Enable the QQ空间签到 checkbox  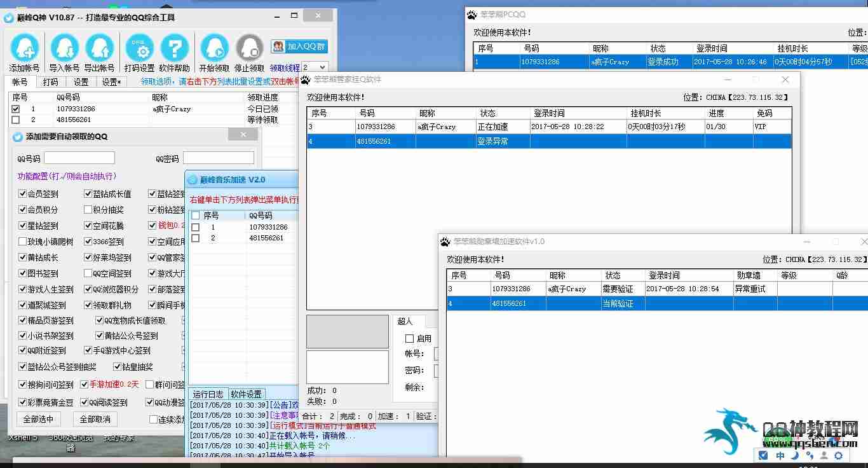pyautogui.click(x=88, y=273)
